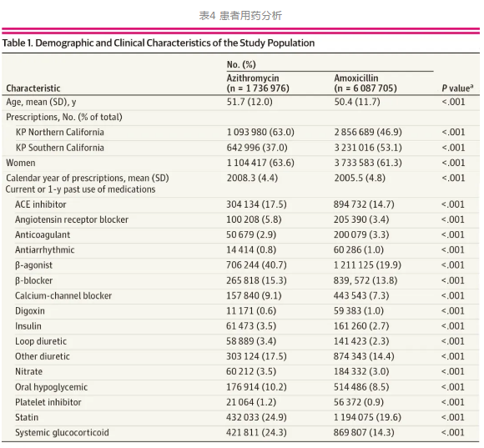Image resolution: width=484 pixels, height=448 pixels.
Task: Click the KP Southern California row label
Action: tap(60, 148)
